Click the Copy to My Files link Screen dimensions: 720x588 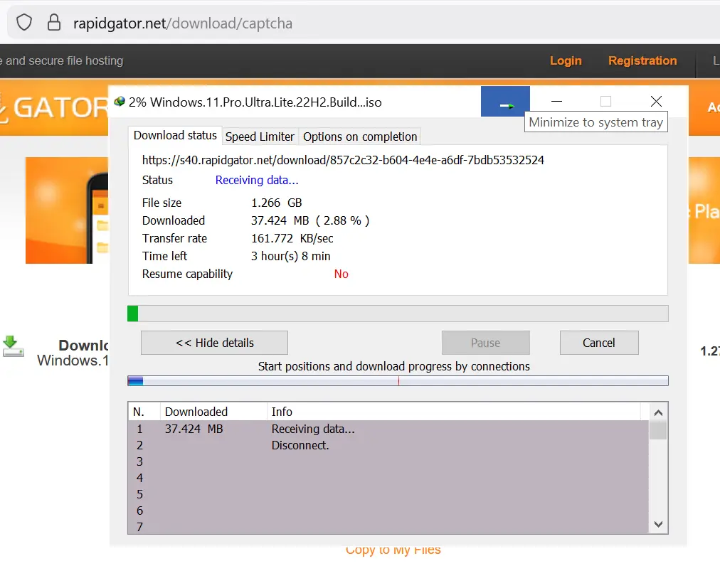[393, 550]
